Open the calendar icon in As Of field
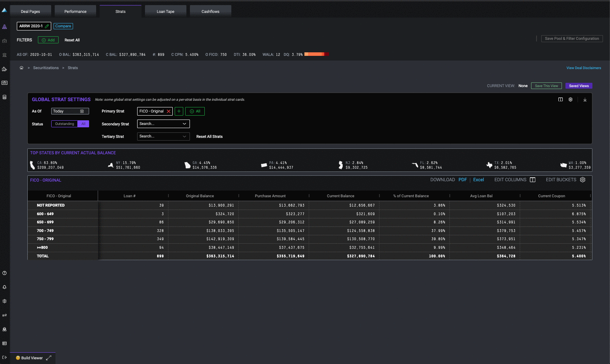Image resolution: width=610 pixels, height=364 pixels. [82, 111]
